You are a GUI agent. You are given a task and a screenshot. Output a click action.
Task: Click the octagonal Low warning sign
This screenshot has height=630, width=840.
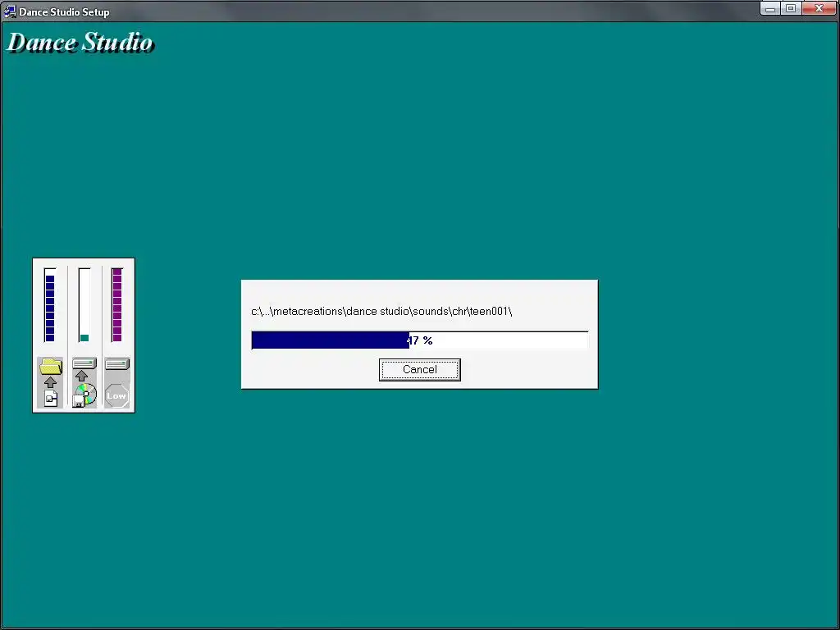(116, 396)
